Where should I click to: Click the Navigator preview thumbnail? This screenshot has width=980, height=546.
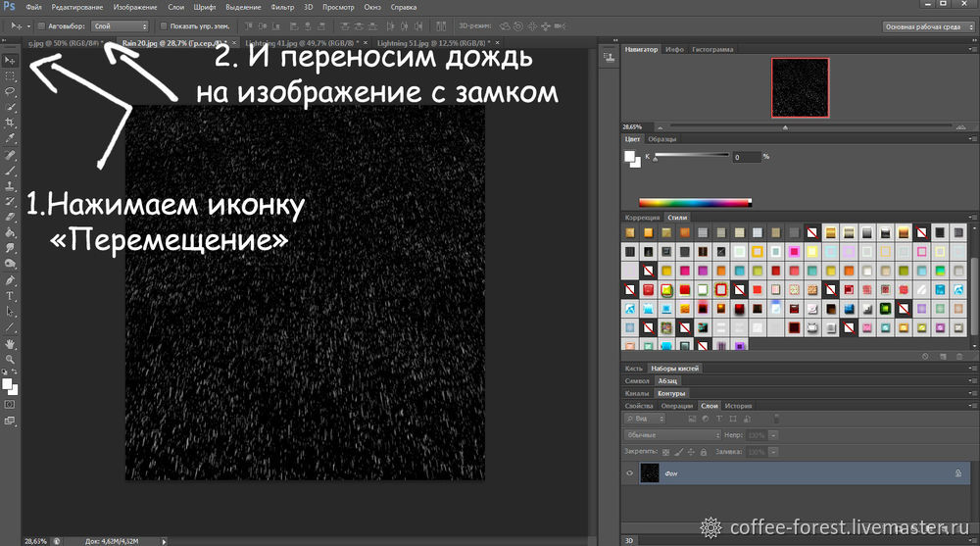(800, 86)
